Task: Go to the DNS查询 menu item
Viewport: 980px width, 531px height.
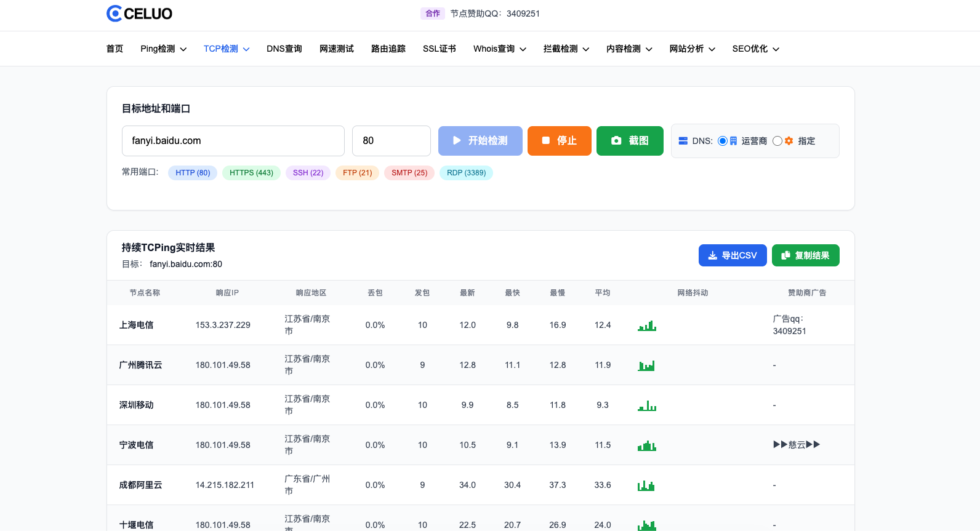Action: [x=284, y=49]
